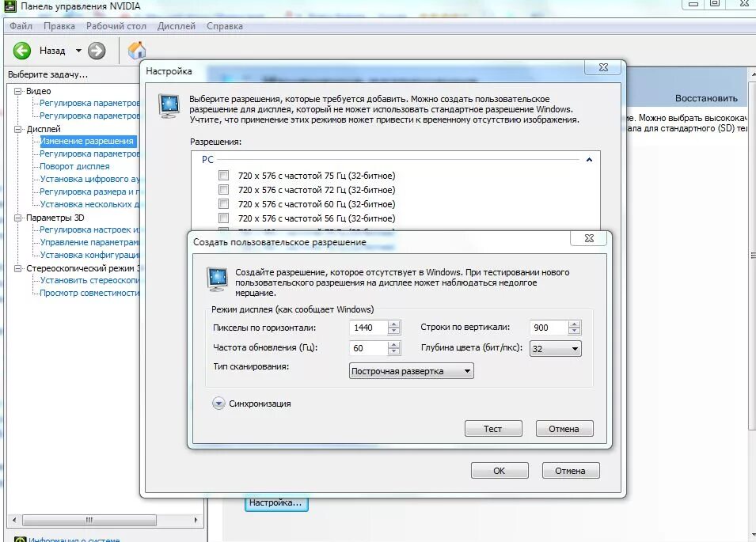Increase vertical lines stepper up arrow

(x=574, y=324)
